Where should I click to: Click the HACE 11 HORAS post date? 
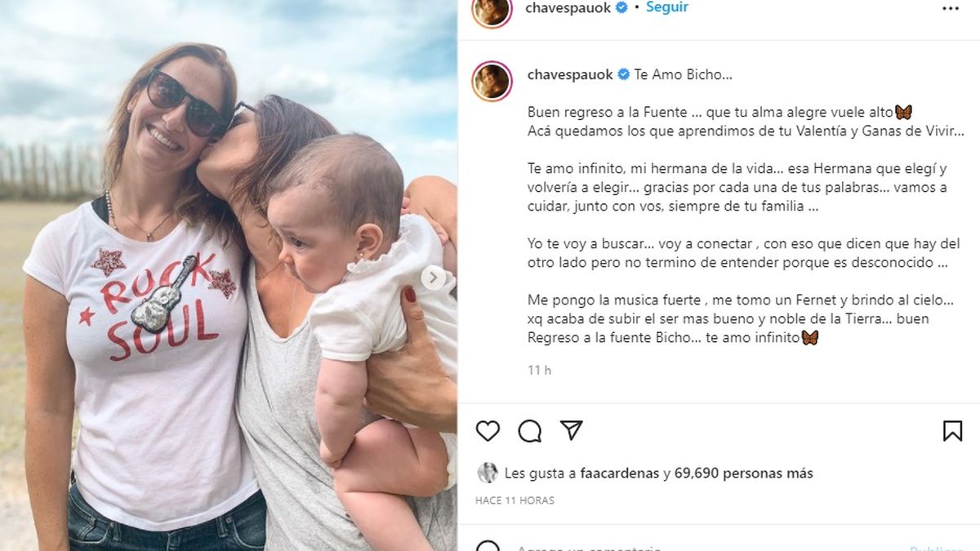pyautogui.click(x=514, y=500)
